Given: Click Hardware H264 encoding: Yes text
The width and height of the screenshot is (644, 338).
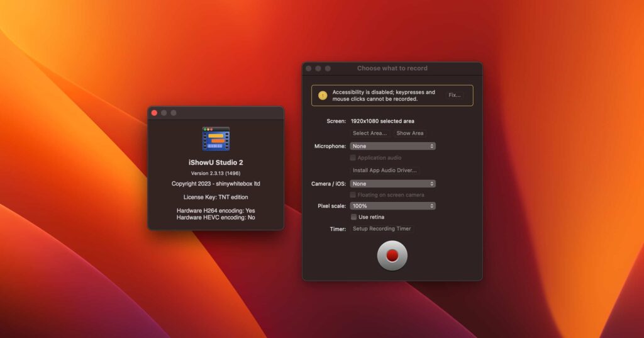Looking at the screenshot, I should 216,210.
